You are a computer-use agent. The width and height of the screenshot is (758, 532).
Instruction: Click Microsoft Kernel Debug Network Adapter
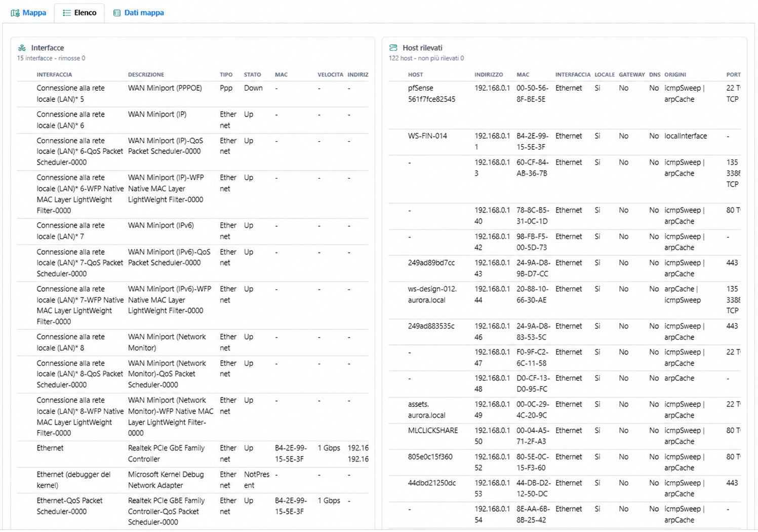point(166,480)
